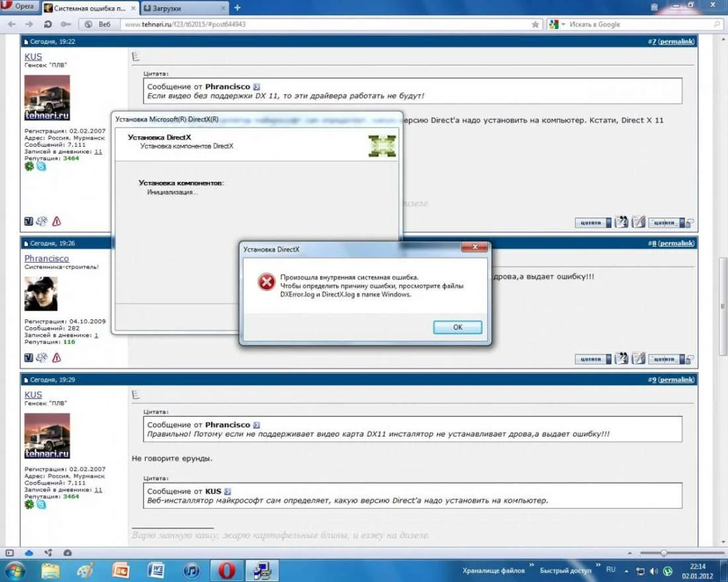Toggle Opera Turbo icon in status bar
Viewport: 728px width, 582px height.
pos(68,553)
